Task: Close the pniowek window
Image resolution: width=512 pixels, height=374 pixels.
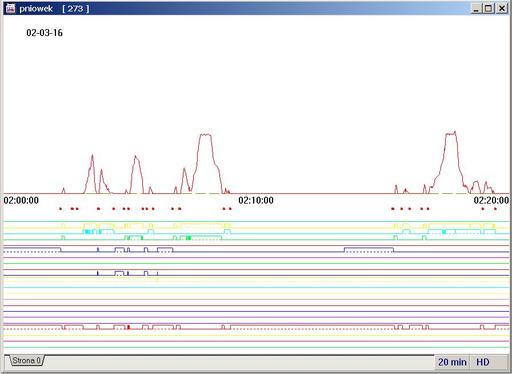Action: [502, 8]
